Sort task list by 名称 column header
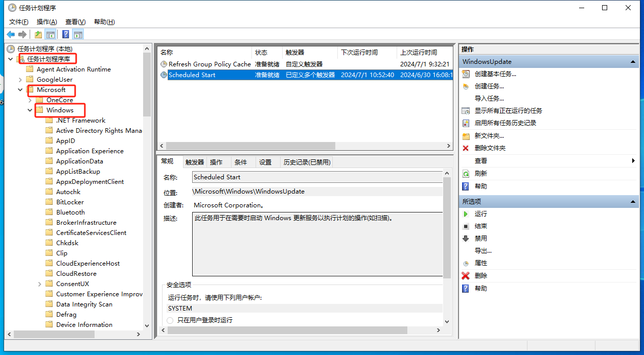This screenshot has height=355, width=644. 204,52
